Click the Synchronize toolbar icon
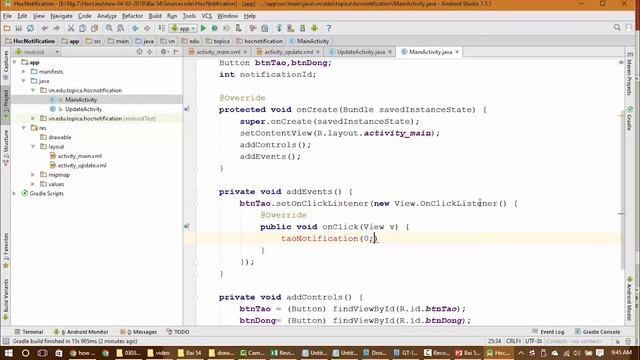The image size is (640, 360). click(x=31, y=28)
